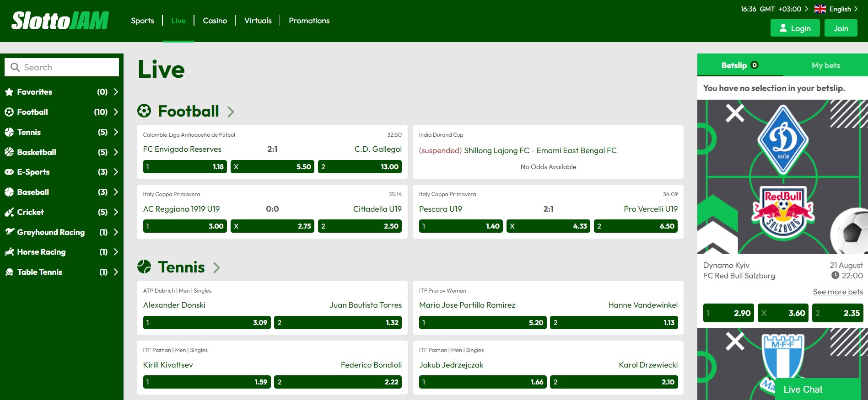This screenshot has width=868, height=400.
Task: Select the Live menu item
Action: point(178,21)
